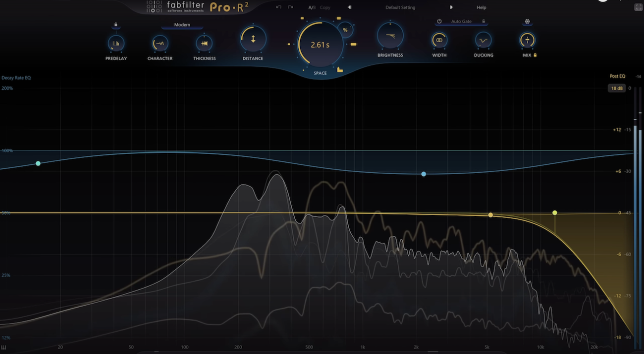This screenshot has height=354, width=644.
Task: Select the yellow Post EQ band near 5k
Action: point(490,215)
